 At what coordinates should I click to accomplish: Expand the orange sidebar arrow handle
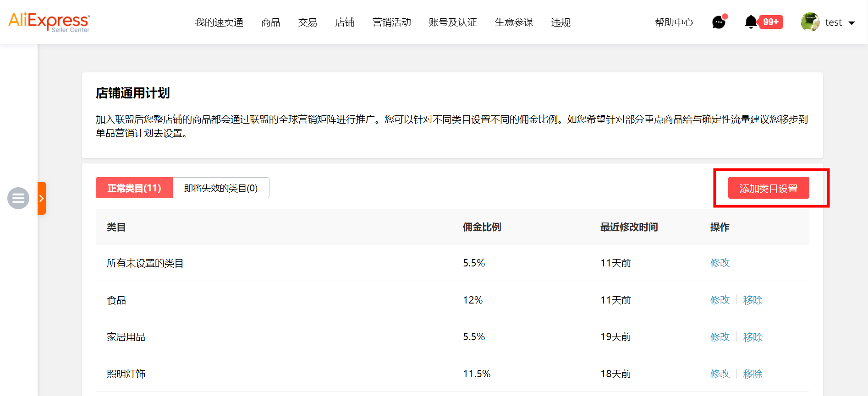(x=42, y=198)
